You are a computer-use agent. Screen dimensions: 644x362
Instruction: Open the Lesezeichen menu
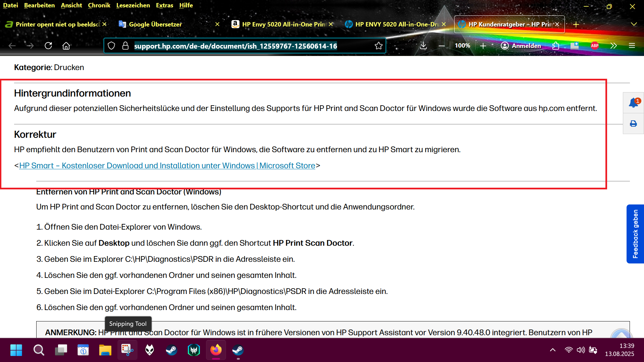133,5
